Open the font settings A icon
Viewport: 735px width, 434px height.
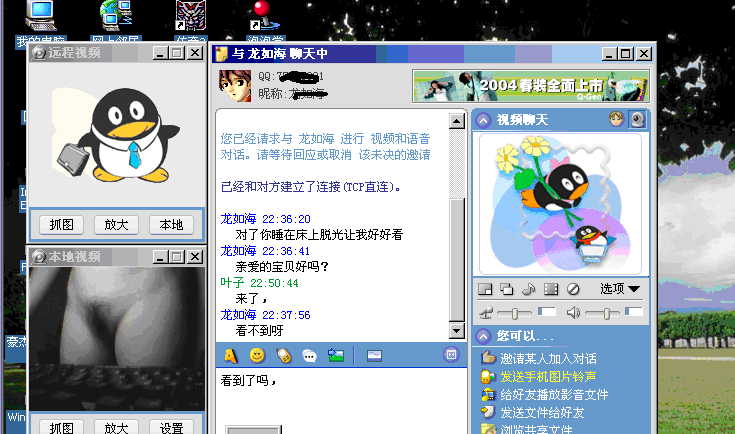coord(231,356)
